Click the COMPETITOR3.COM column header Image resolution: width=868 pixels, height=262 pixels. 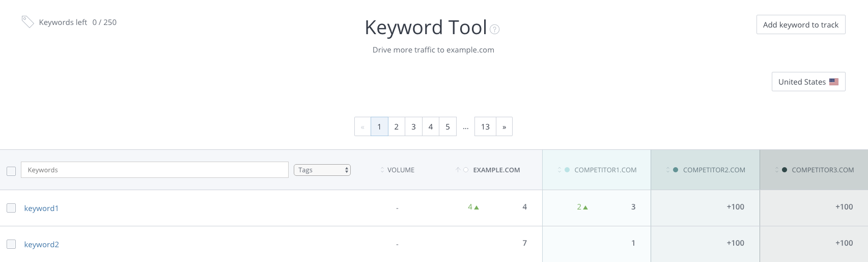pyautogui.click(x=823, y=170)
